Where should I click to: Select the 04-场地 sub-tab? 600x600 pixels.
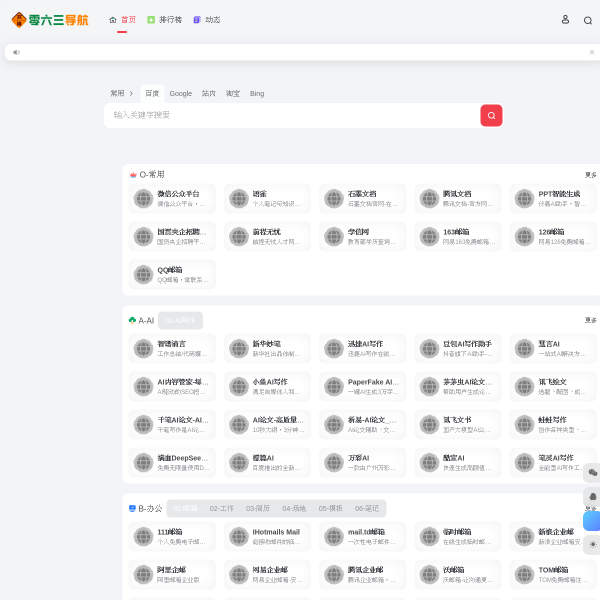coord(294,509)
